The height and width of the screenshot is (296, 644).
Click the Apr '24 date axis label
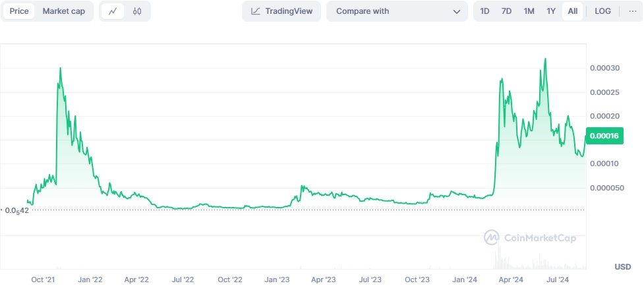point(511,280)
